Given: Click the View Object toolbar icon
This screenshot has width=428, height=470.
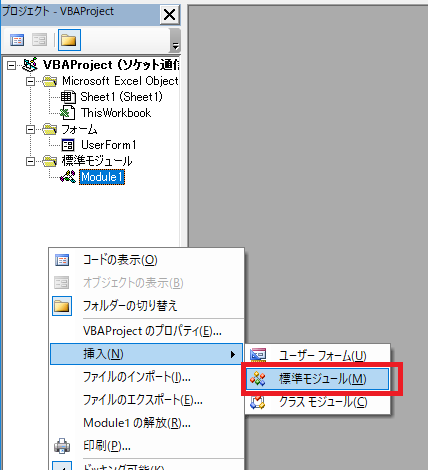Looking at the screenshot, I should click(40, 40).
